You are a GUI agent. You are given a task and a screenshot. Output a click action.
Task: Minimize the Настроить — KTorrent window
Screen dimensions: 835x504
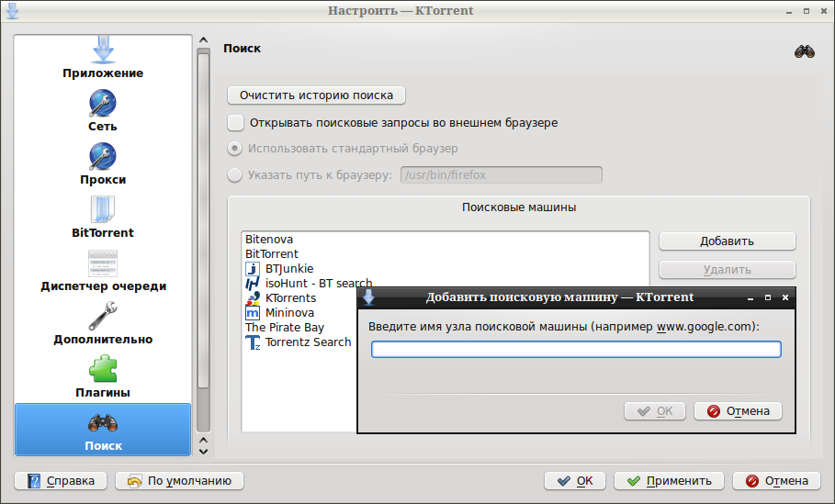789,11
